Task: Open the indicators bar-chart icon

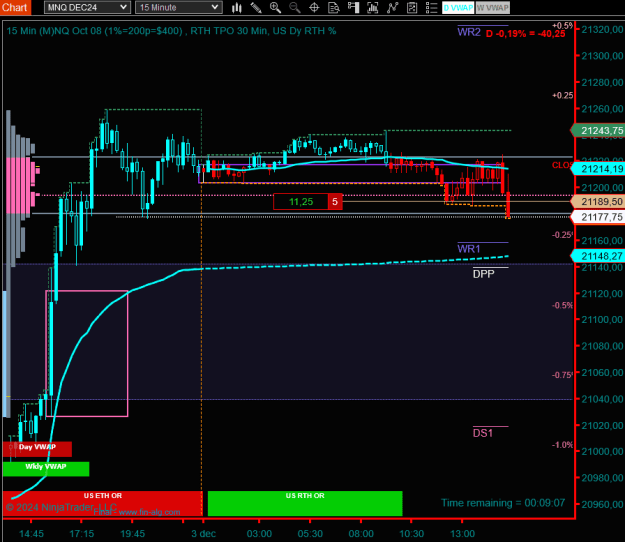Action: (x=373, y=8)
